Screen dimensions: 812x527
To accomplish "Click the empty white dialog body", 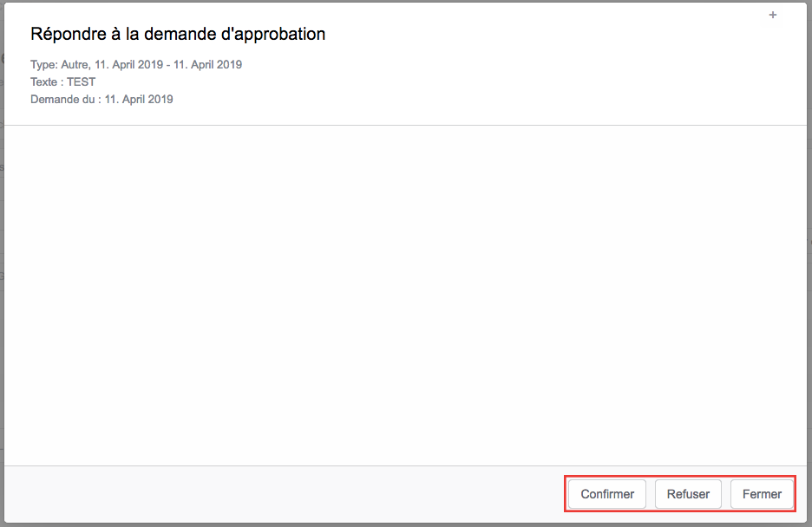I will (405, 296).
